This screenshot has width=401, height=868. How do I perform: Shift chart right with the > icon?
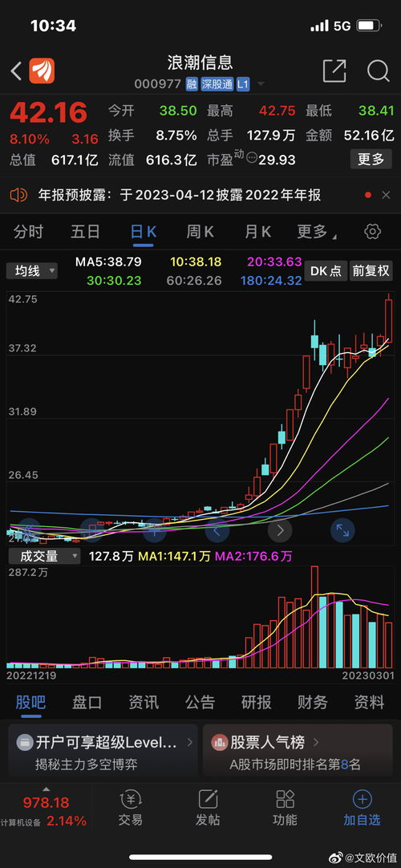pyautogui.click(x=280, y=530)
